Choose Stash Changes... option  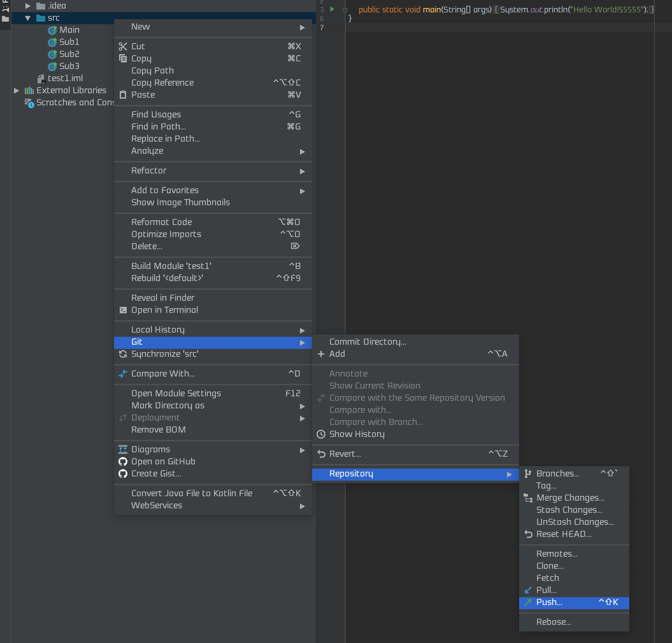(569, 510)
